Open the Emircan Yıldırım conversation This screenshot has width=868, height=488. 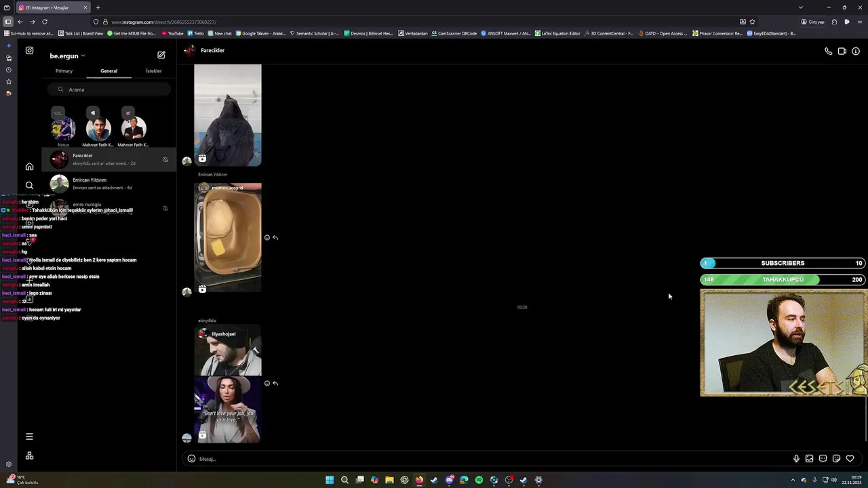pyautogui.click(x=109, y=184)
